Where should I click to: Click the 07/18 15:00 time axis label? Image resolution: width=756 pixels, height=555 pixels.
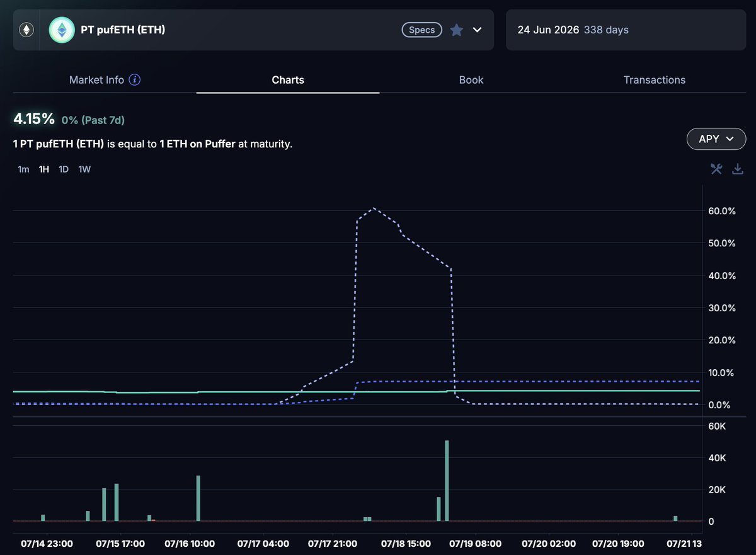(405, 543)
